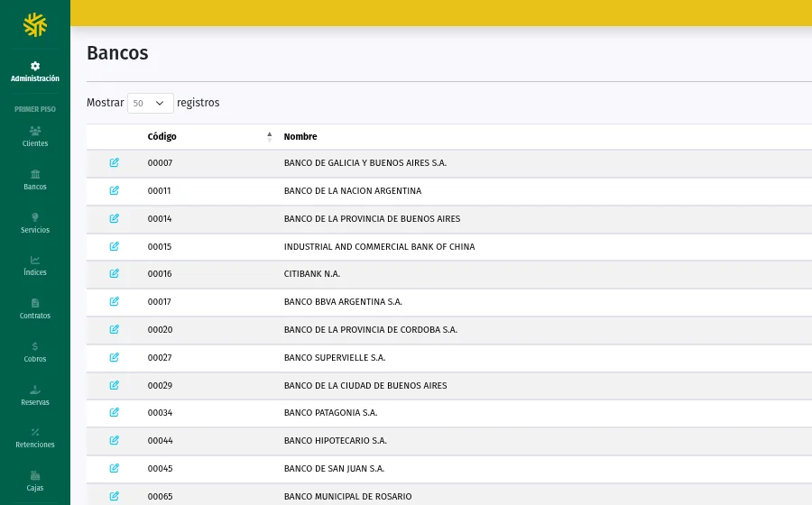Edit bank 00027 Banco Supervielle
The height and width of the screenshot is (505, 812).
[x=115, y=357]
